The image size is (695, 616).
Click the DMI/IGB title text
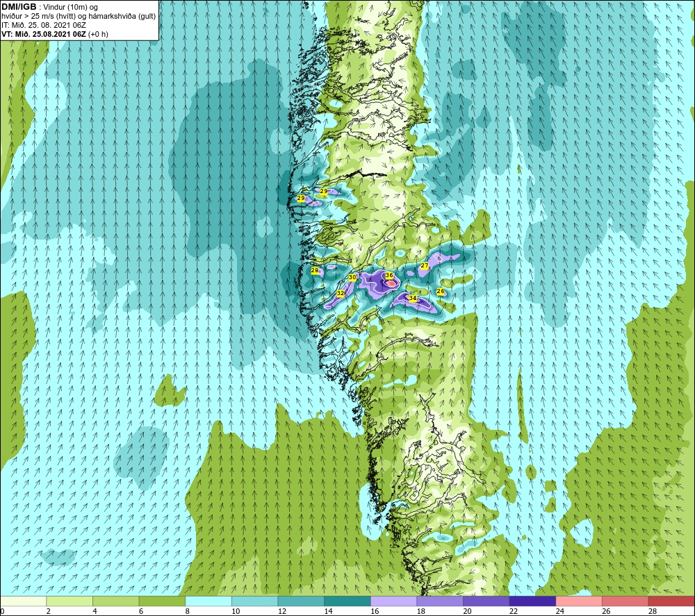[x=19, y=7]
